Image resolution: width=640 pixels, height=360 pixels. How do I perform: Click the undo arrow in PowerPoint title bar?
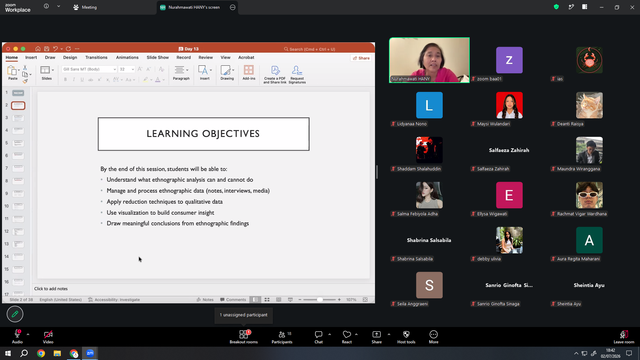click(x=56, y=49)
